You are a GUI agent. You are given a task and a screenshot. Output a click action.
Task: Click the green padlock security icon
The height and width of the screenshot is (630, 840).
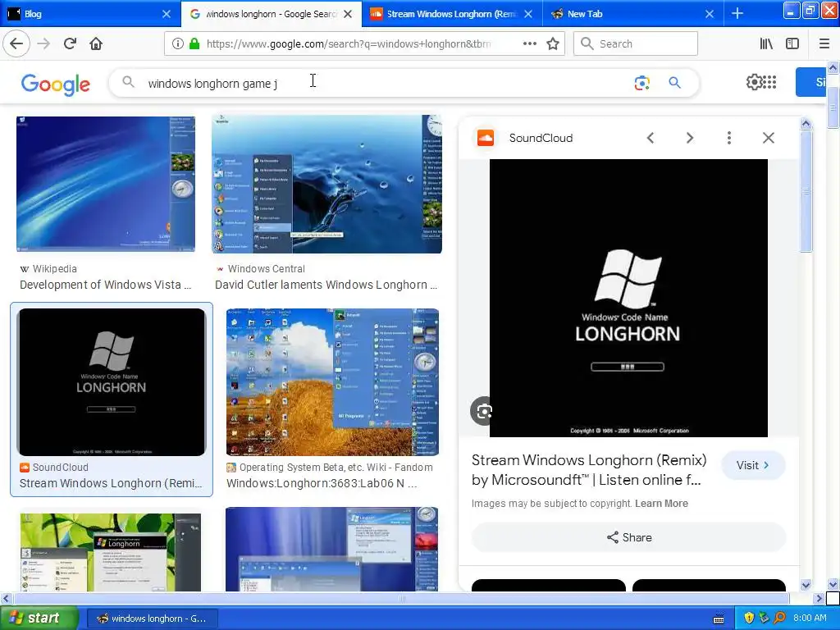pyautogui.click(x=194, y=44)
